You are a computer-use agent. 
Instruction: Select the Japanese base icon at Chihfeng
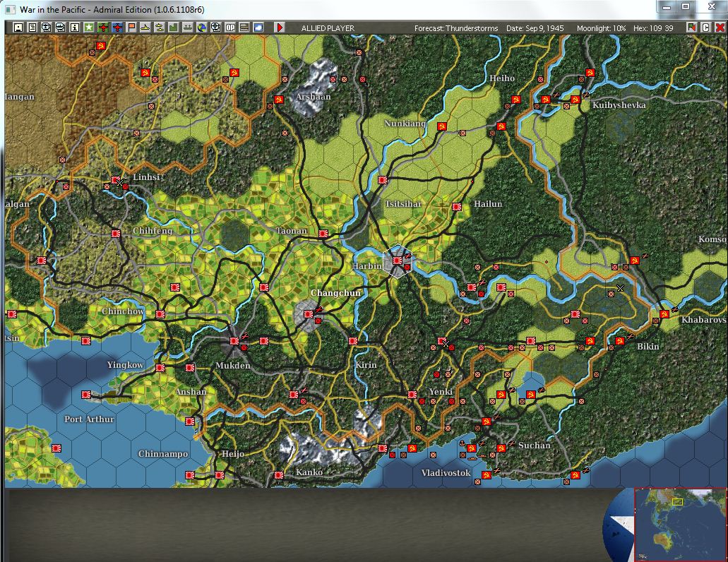[x=116, y=234]
